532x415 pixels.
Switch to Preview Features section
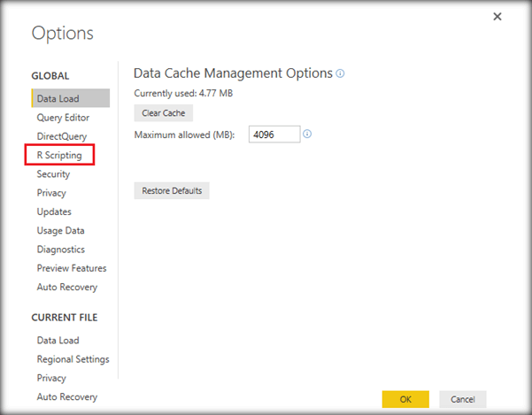coord(71,268)
